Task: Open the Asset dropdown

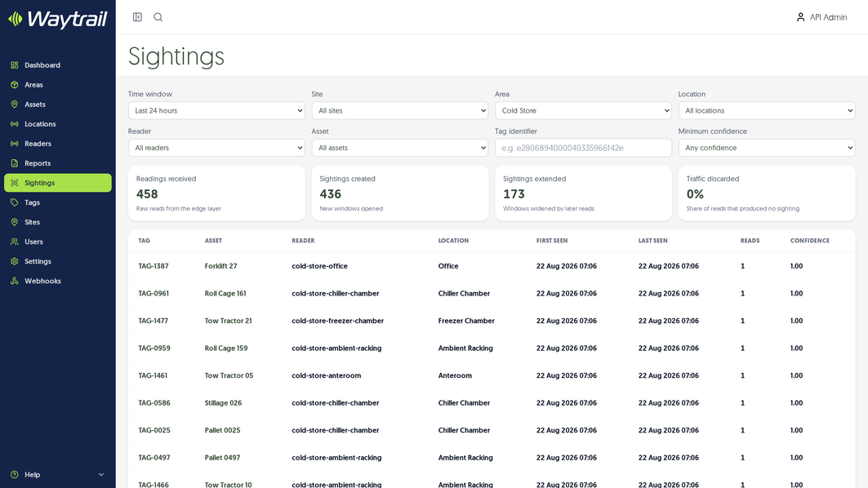Action: click(x=399, y=148)
